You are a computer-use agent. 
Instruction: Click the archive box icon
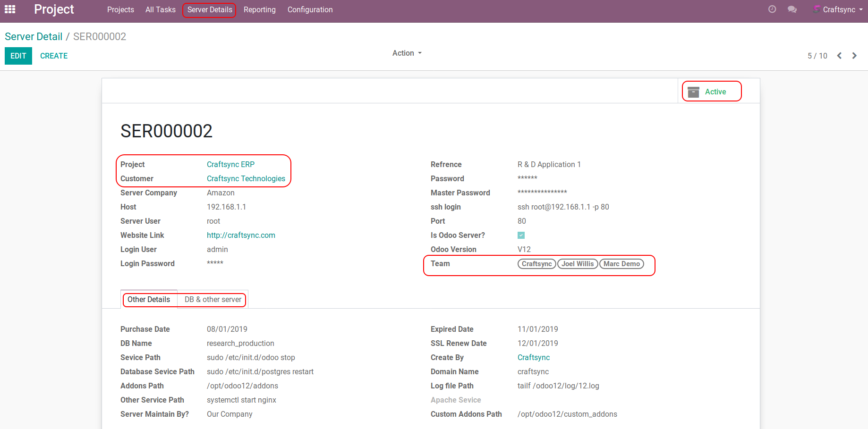[693, 92]
